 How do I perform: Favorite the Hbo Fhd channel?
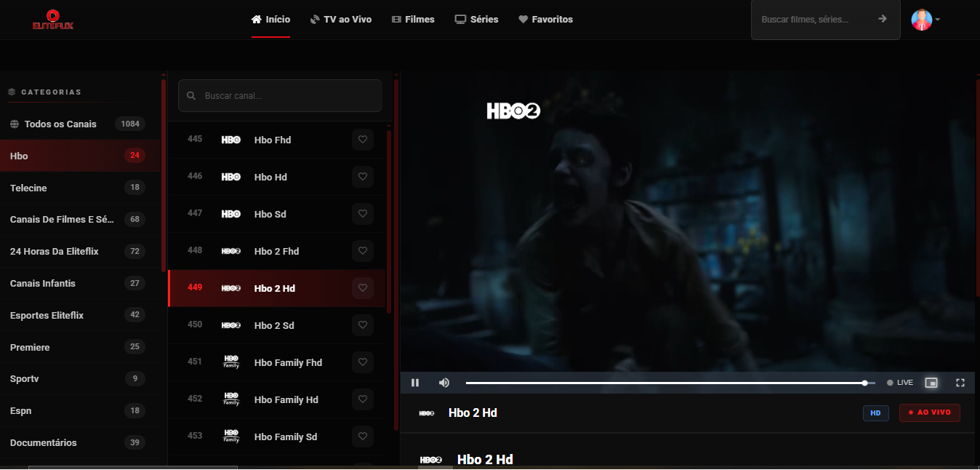tap(363, 140)
